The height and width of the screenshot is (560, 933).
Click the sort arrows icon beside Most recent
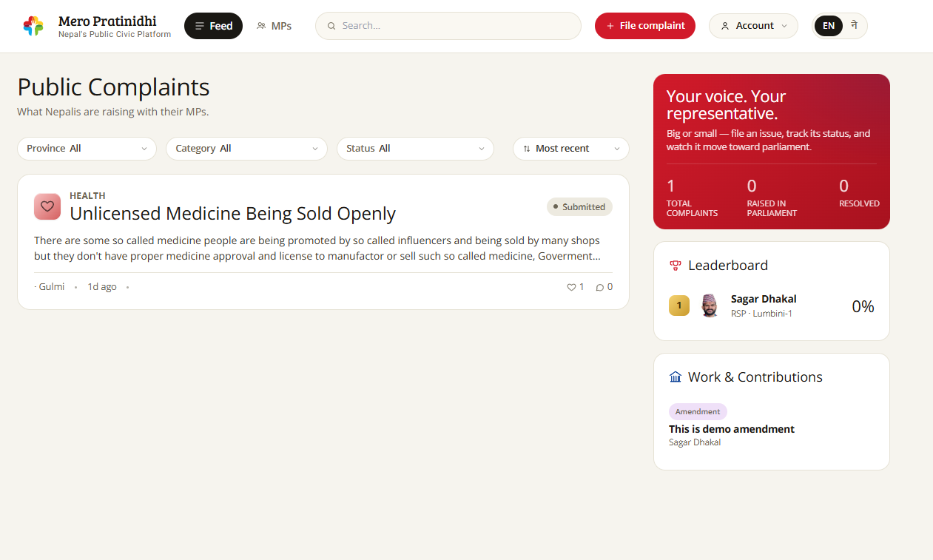[x=527, y=149]
